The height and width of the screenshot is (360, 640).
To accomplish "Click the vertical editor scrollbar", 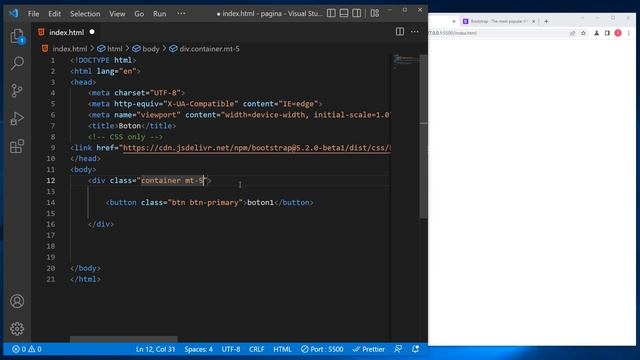I will point(424,137).
